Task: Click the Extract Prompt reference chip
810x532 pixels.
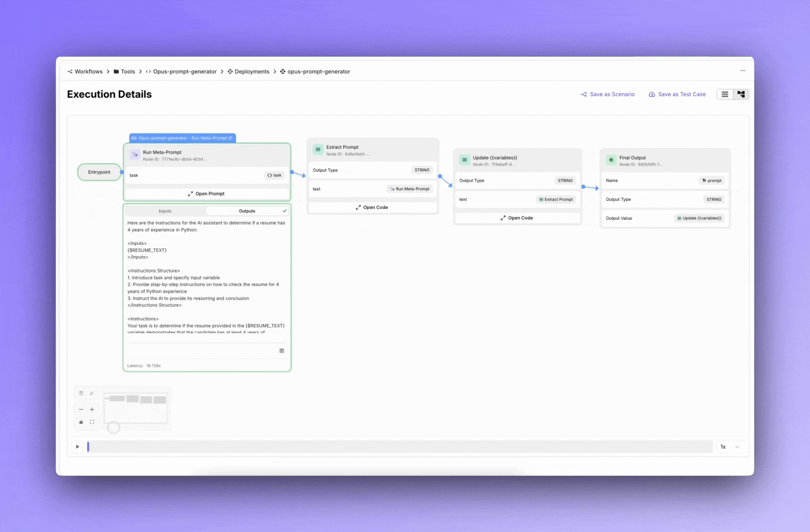Action: [x=556, y=199]
